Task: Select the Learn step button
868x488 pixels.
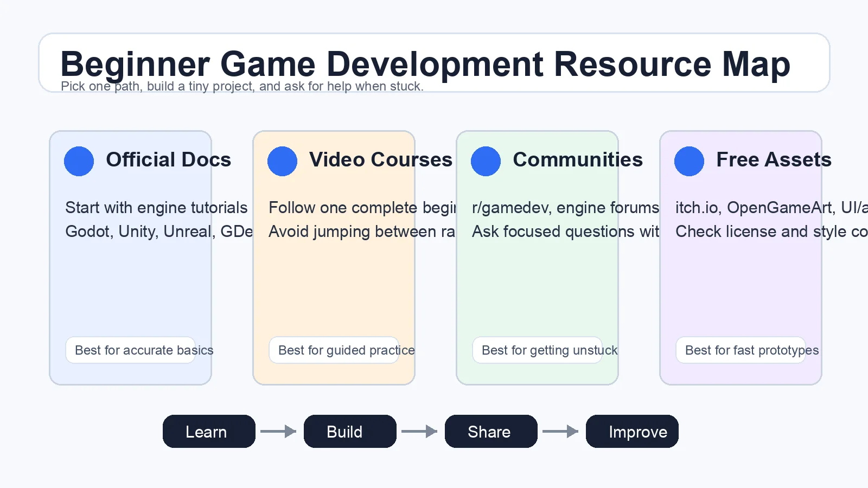Action: click(x=209, y=432)
